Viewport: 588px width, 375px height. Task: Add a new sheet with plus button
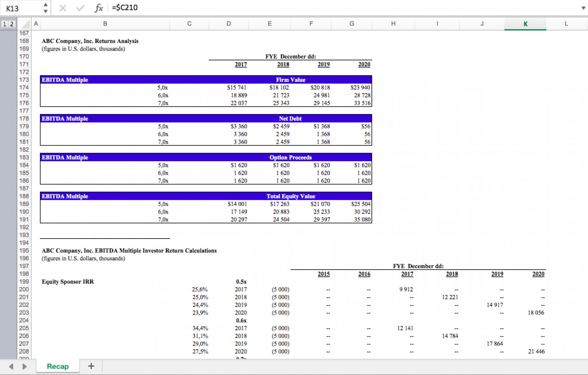[x=91, y=366]
